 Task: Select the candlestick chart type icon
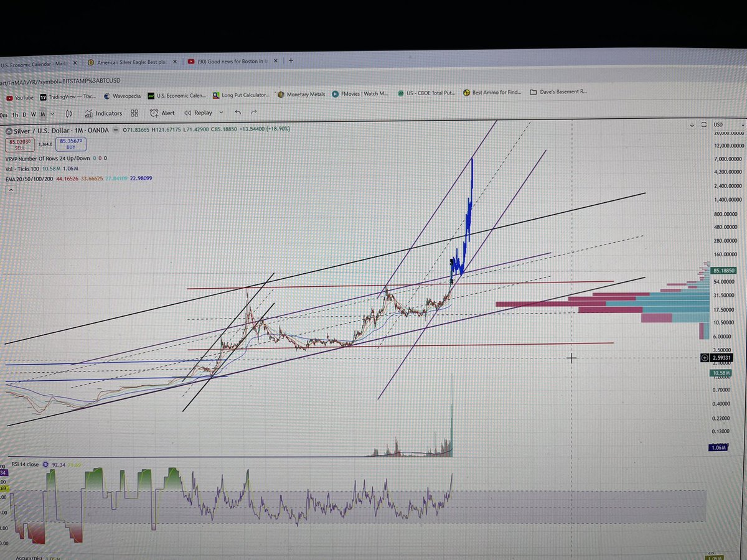pos(68,113)
